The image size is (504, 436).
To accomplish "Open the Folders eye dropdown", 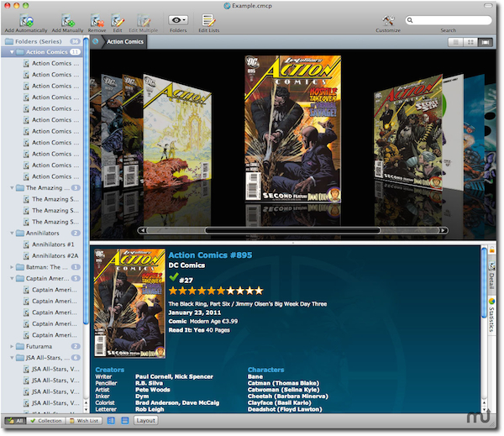I will tap(178, 20).
